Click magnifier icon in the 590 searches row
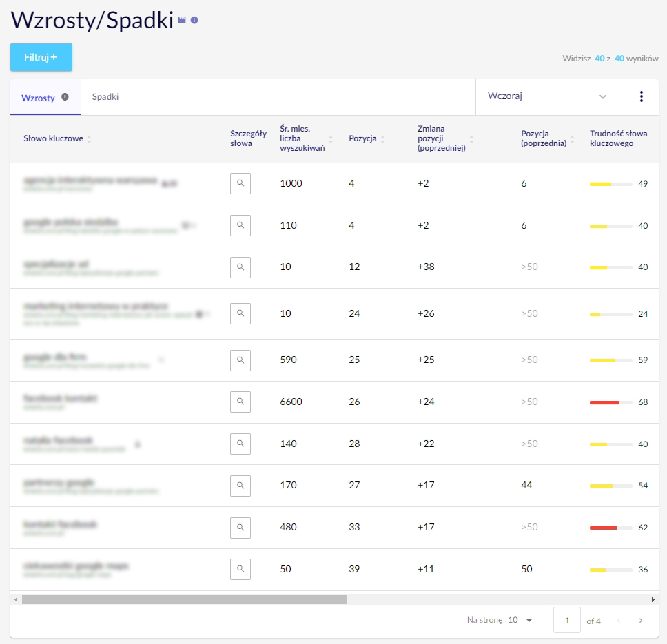The width and height of the screenshot is (667, 644). pos(240,360)
